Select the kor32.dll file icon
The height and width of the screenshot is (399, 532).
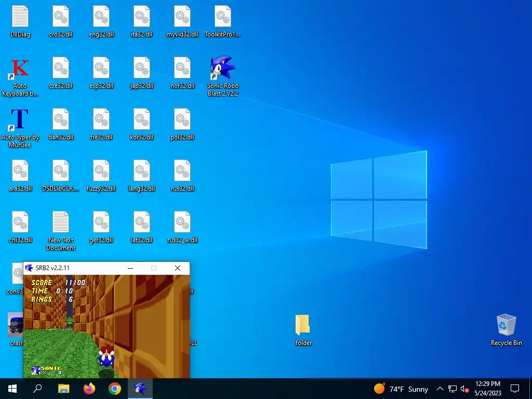(141, 119)
